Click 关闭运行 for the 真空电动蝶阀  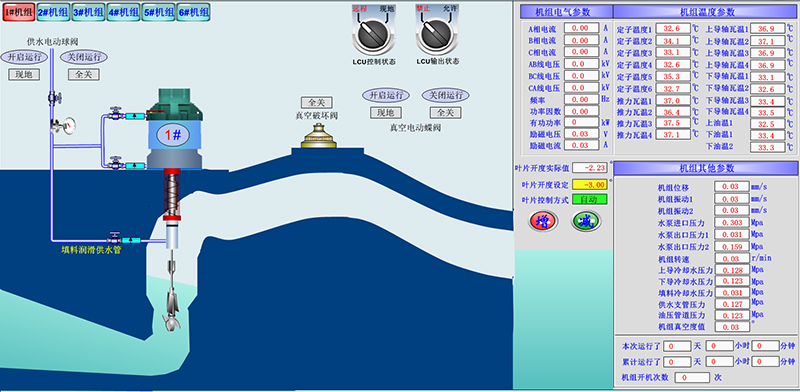445,95
